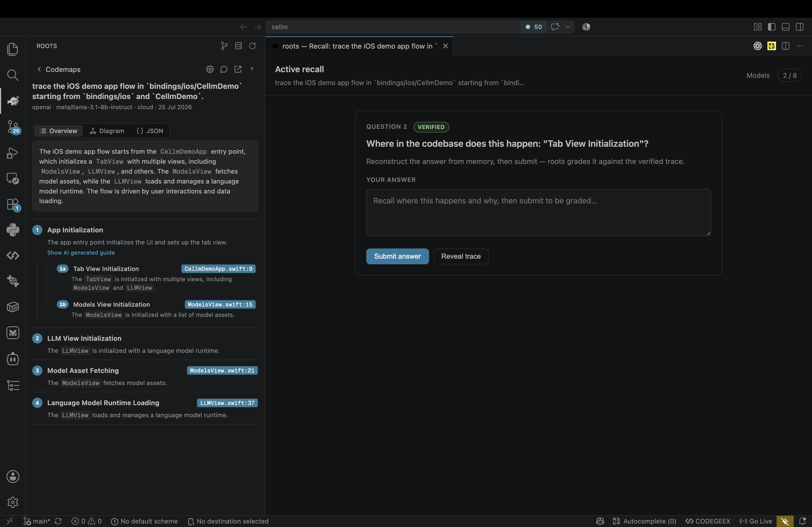This screenshot has width=812, height=527.
Task: Open the Search magnifier in activity bar
Action: click(x=13, y=75)
